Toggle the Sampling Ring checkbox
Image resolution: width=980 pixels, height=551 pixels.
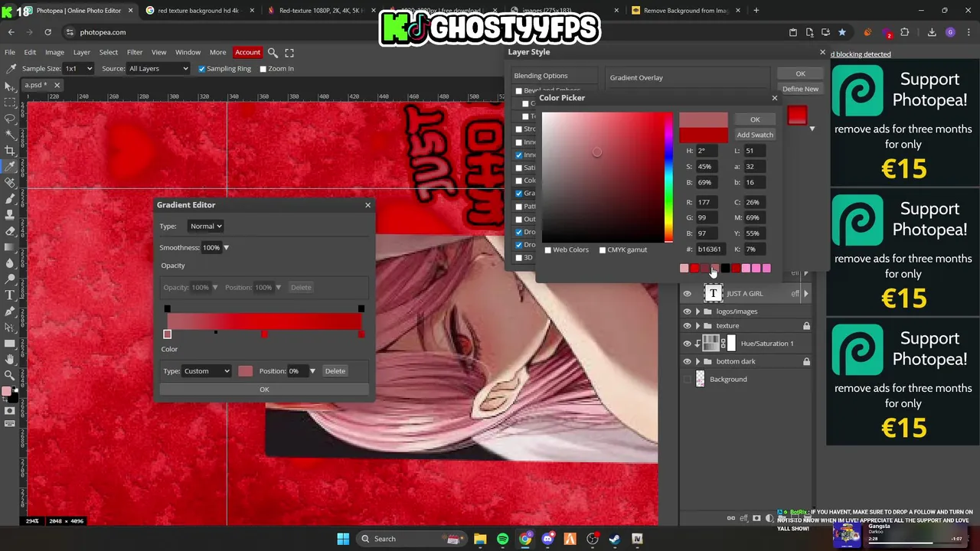click(202, 69)
